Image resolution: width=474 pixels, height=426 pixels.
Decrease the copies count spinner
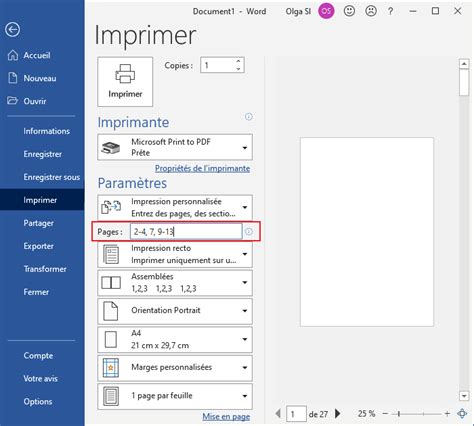pyautogui.click(x=238, y=69)
